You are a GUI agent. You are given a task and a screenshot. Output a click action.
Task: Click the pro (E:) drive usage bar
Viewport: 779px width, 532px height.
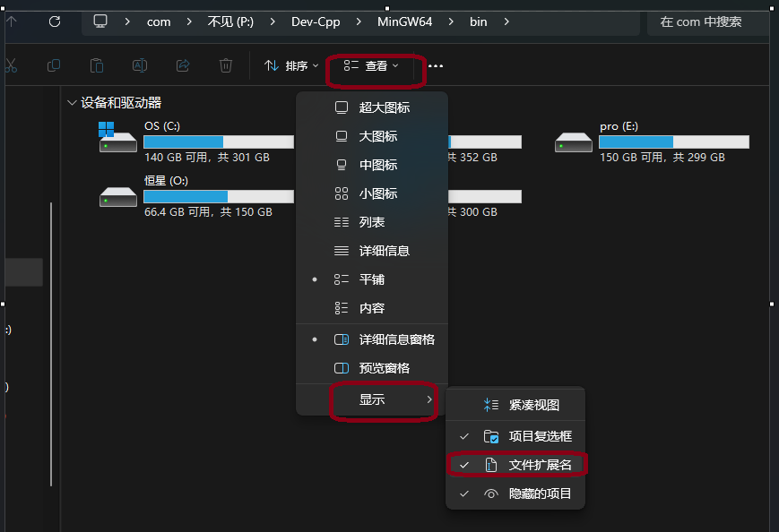[673, 142]
